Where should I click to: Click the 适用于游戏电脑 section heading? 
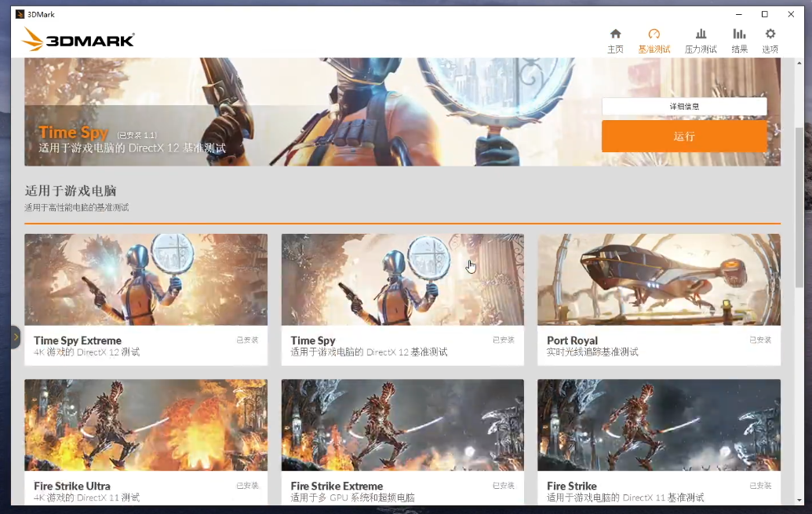pos(71,191)
